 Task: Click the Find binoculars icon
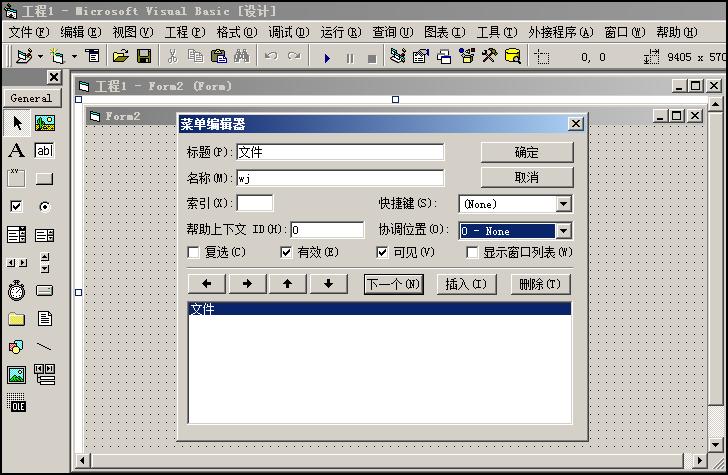click(241, 56)
